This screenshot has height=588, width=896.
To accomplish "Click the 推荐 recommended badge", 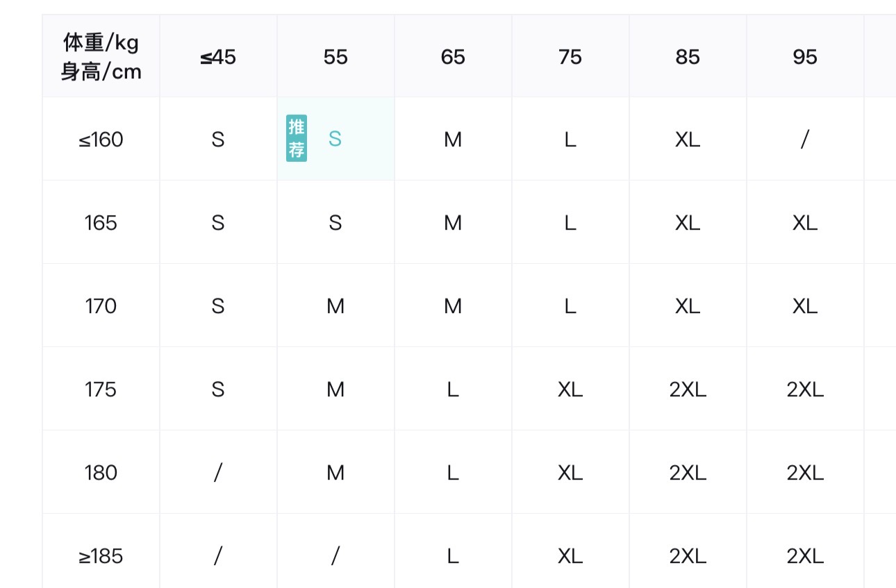I will tap(297, 138).
